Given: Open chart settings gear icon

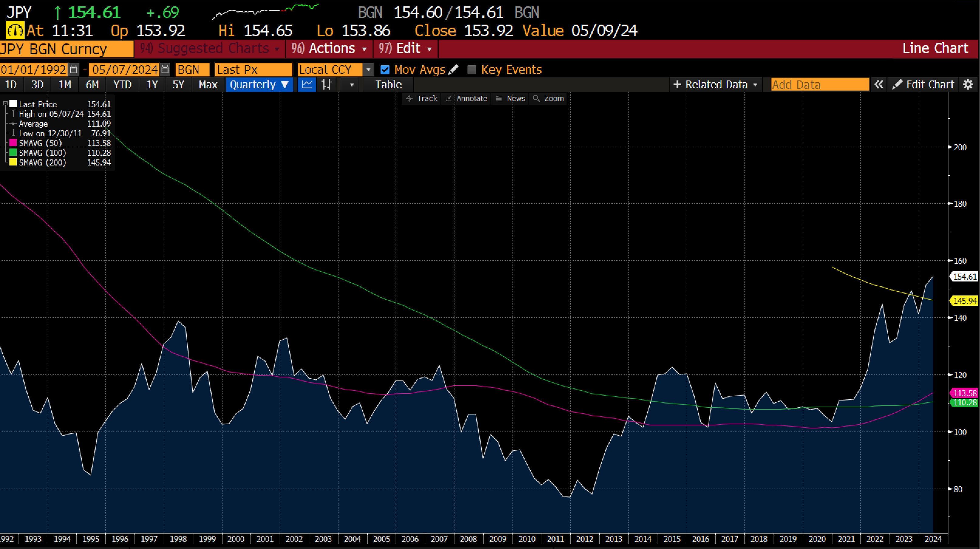Looking at the screenshot, I should tap(968, 84).
